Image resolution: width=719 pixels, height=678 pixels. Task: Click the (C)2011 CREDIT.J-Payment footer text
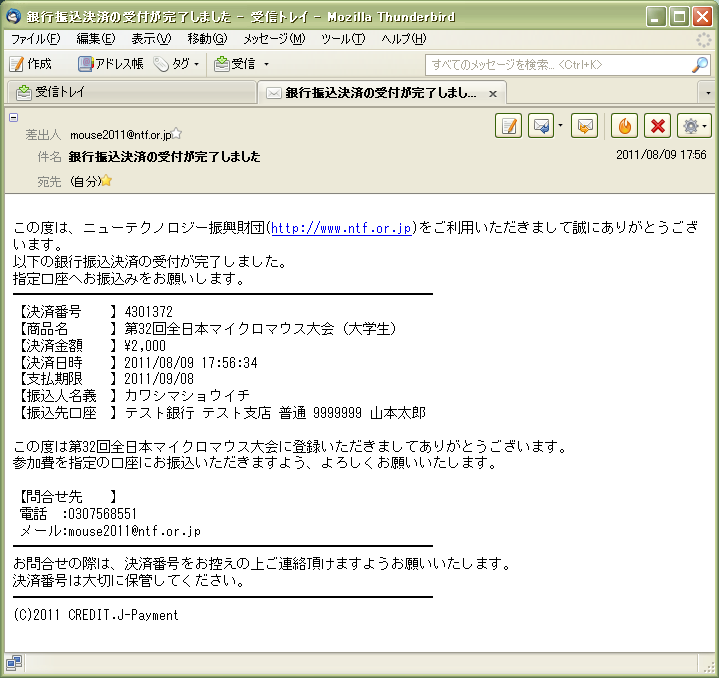pyautogui.click(x=96, y=615)
